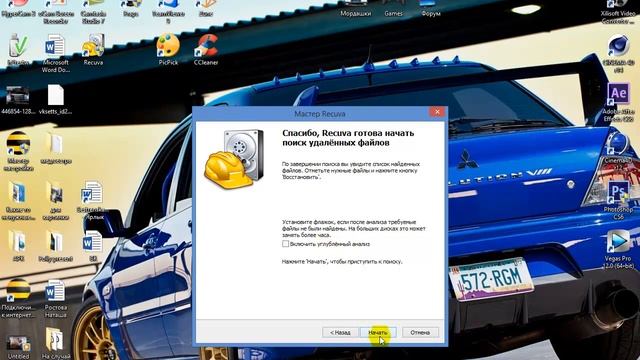
Task: Open the Games desktop folder
Action: tap(393, 9)
